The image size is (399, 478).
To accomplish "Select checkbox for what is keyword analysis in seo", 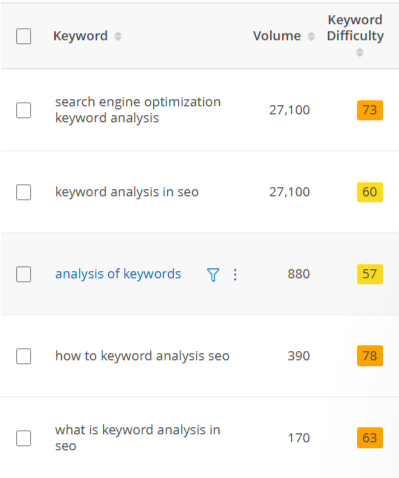I will (24, 438).
